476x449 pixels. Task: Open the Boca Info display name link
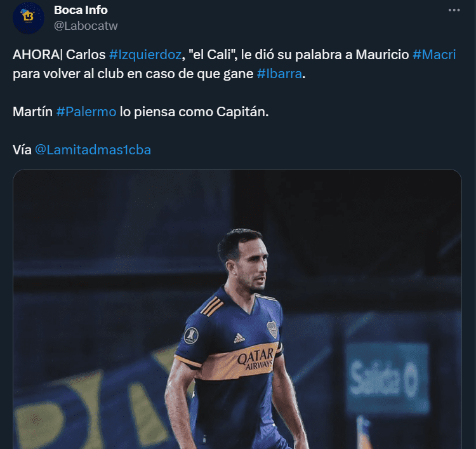pyautogui.click(x=81, y=10)
